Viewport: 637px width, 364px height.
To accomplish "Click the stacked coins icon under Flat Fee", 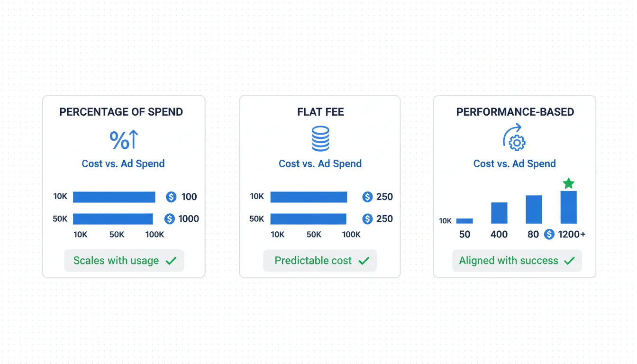I will click(320, 139).
